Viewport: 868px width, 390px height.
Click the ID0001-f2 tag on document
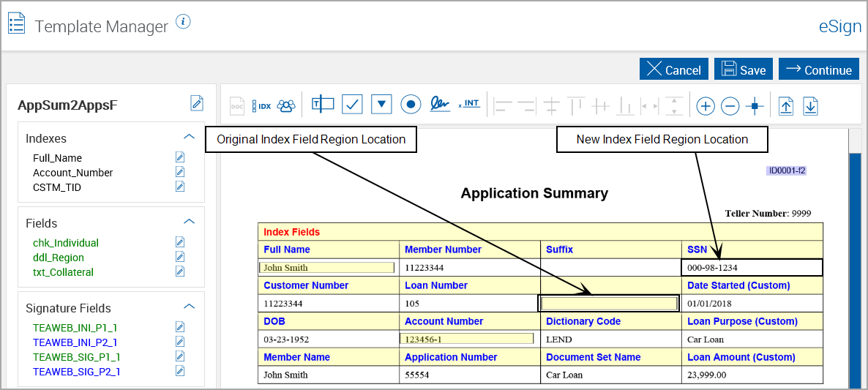coord(787,171)
